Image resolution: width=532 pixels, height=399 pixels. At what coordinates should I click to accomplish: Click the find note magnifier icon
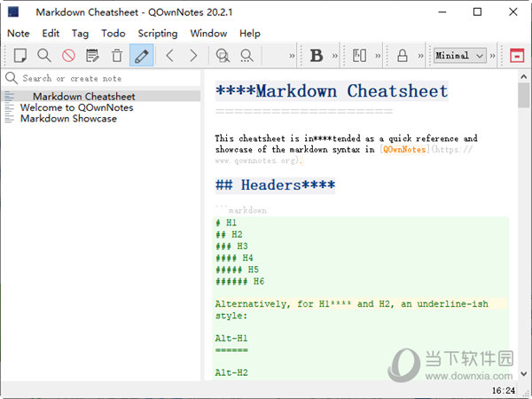(44, 55)
